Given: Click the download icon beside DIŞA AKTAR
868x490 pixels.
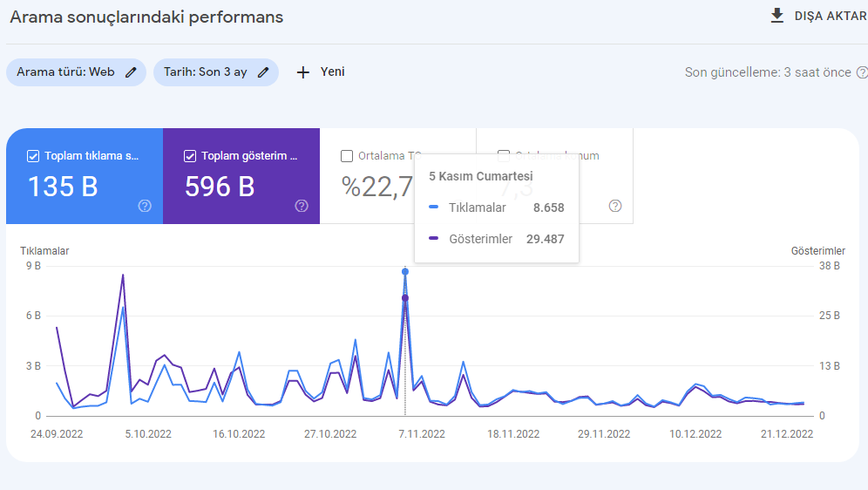Looking at the screenshot, I should (777, 16).
